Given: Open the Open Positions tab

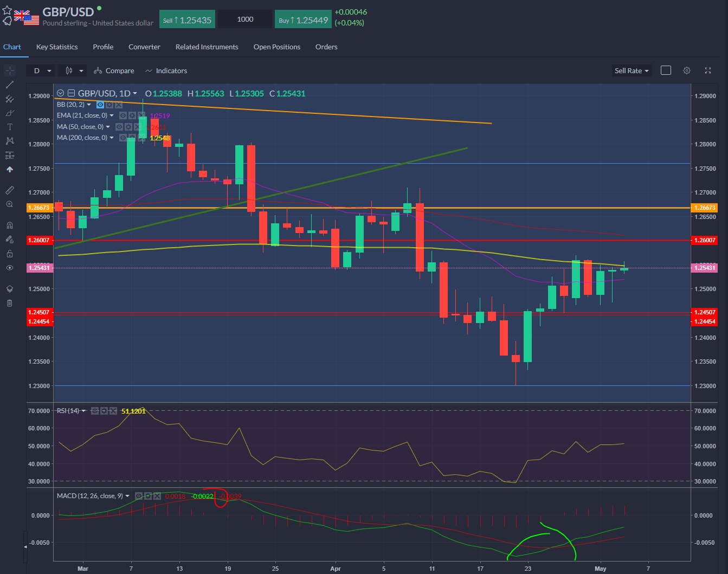Looking at the screenshot, I should [x=276, y=47].
